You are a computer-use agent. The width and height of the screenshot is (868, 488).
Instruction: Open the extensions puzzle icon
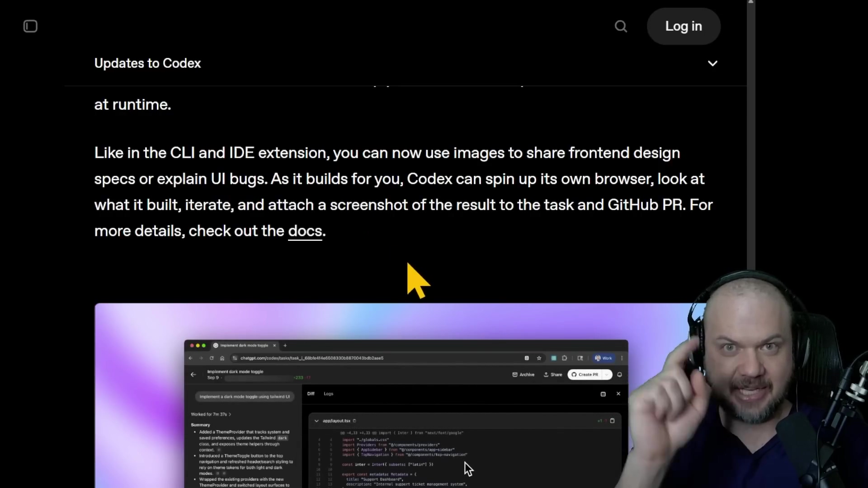564,358
